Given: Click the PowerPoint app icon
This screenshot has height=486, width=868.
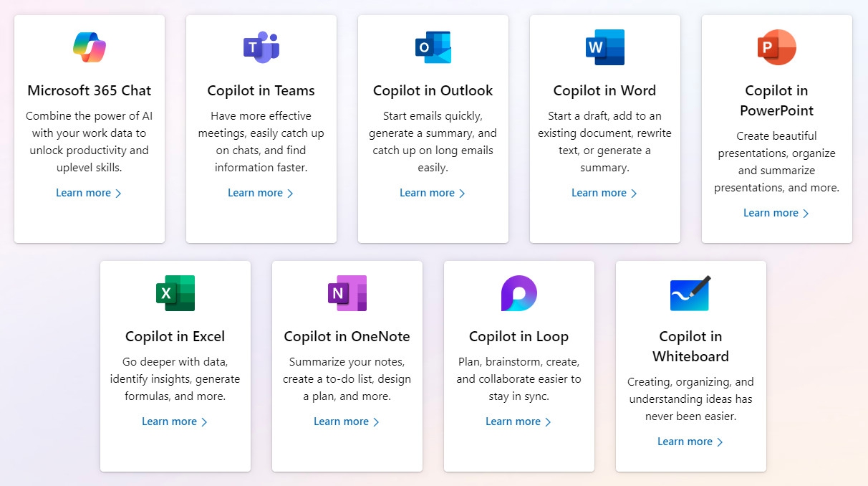Looking at the screenshot, I should coord(777,47).
